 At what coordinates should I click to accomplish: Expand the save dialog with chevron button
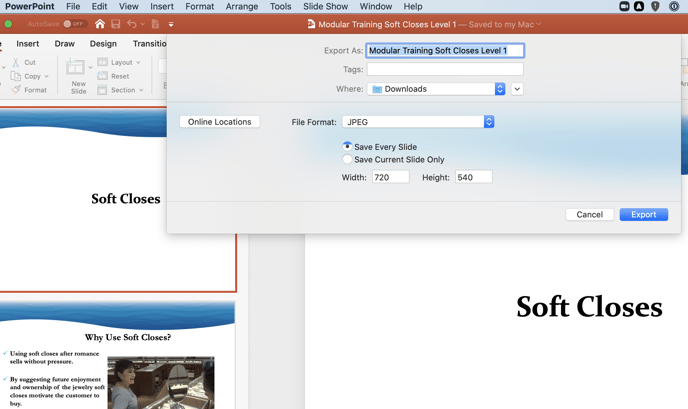(517, 89)
